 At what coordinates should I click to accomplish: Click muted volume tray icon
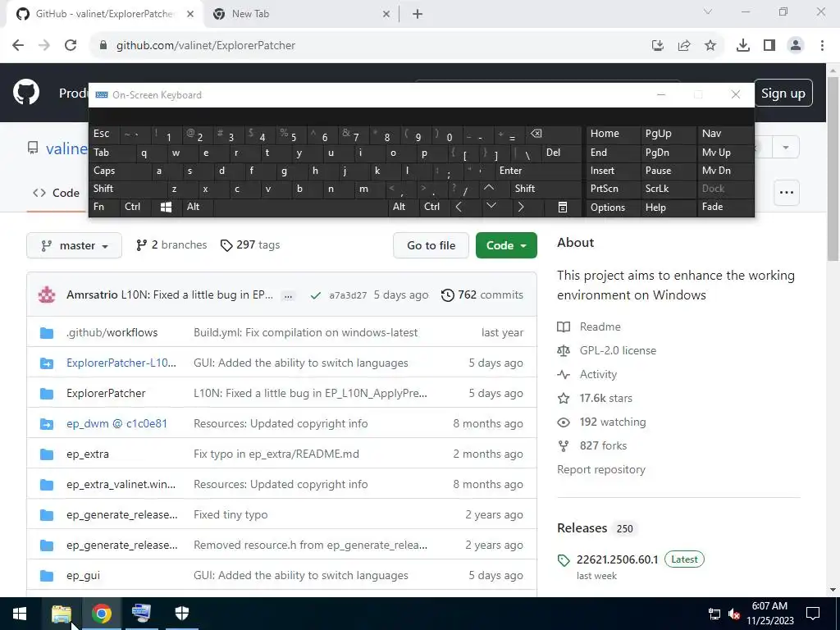point(734,614)
